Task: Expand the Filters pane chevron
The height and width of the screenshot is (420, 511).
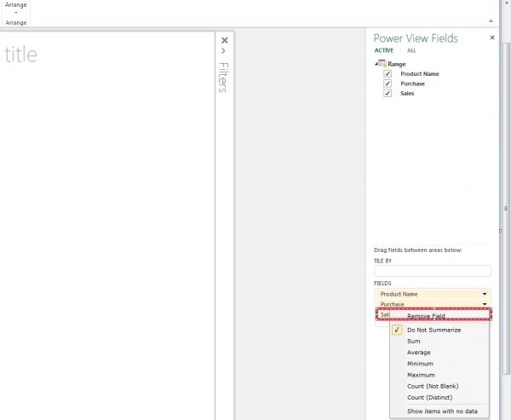Action: point(223,51)
